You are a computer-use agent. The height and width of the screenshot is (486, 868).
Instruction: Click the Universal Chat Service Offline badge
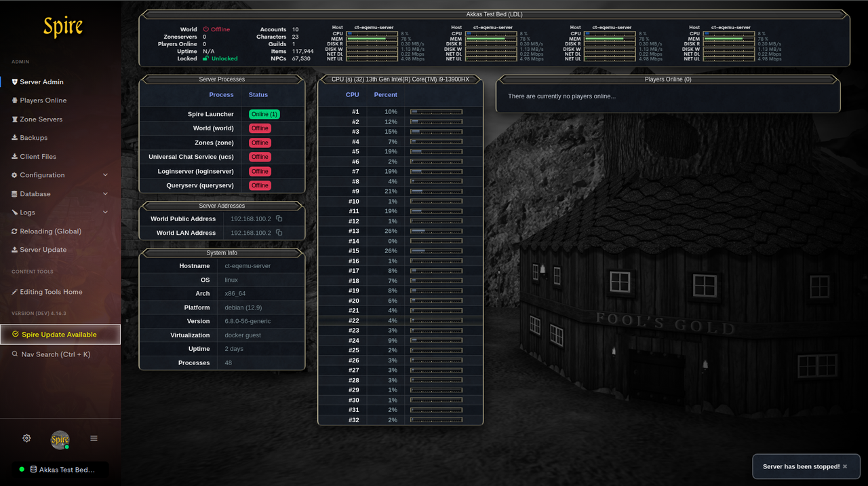pos(260,157)
